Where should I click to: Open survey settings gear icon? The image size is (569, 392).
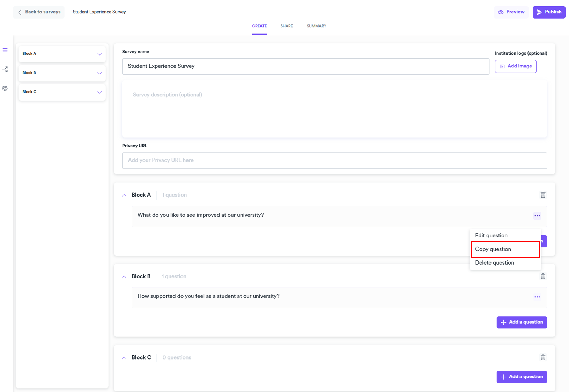tap(5, 89)
